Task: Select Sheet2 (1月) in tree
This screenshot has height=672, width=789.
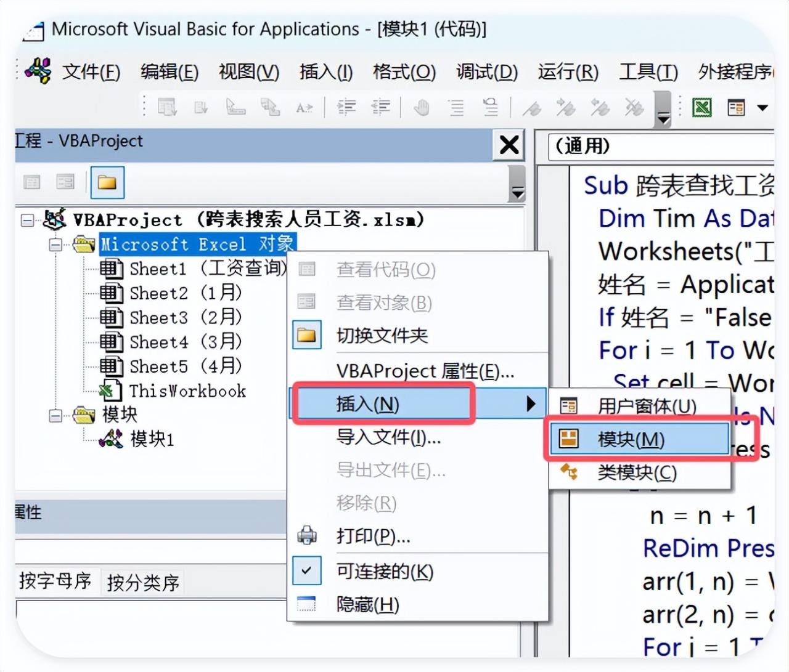Action: point(186,293)
